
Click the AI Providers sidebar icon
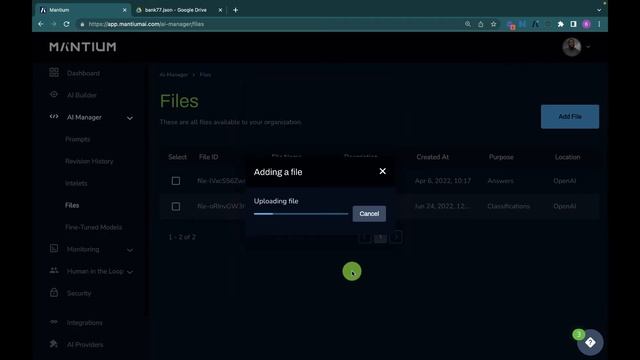(54, 344)
